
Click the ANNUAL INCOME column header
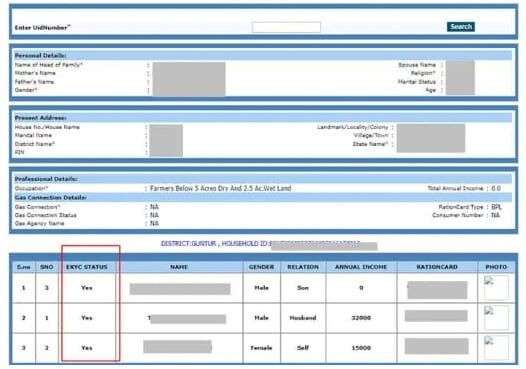point(361,267)
